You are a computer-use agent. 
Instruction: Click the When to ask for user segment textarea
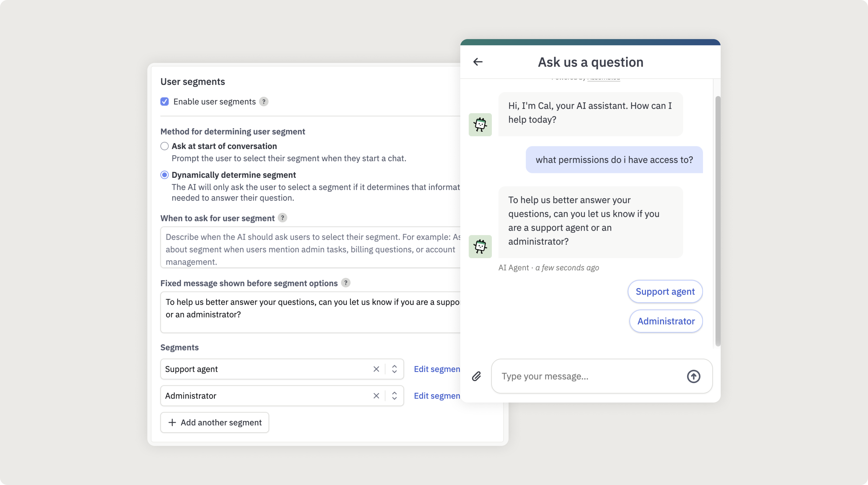[x=310, y=247]
